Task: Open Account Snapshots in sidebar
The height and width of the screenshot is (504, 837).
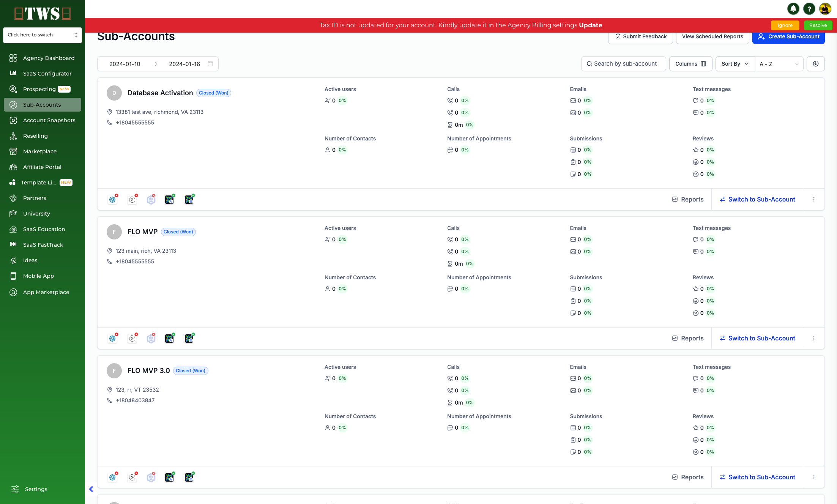Action: pos(43,120)
